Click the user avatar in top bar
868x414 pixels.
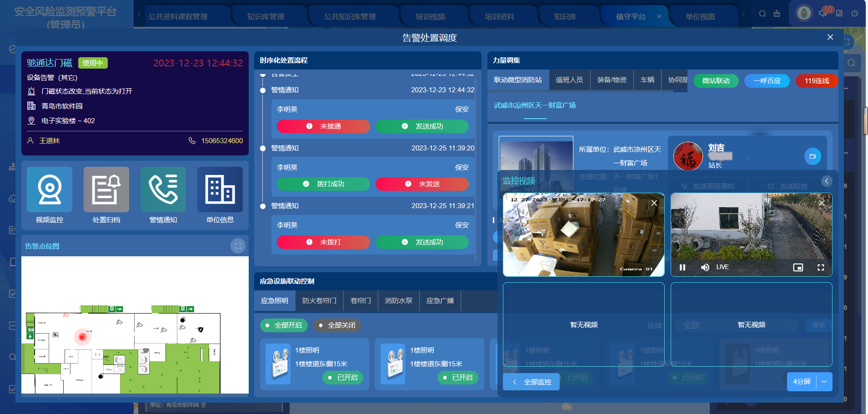(804, 13)
